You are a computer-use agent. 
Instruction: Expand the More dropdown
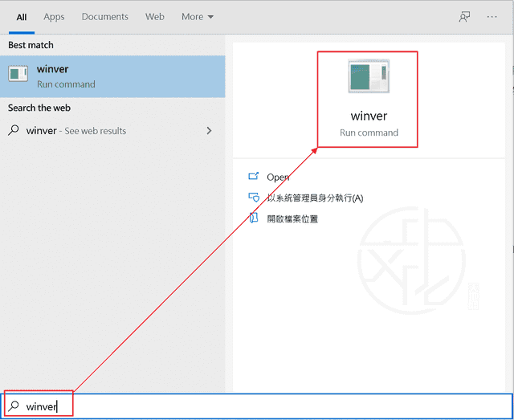pyautogui.click(x=198, y=17)
